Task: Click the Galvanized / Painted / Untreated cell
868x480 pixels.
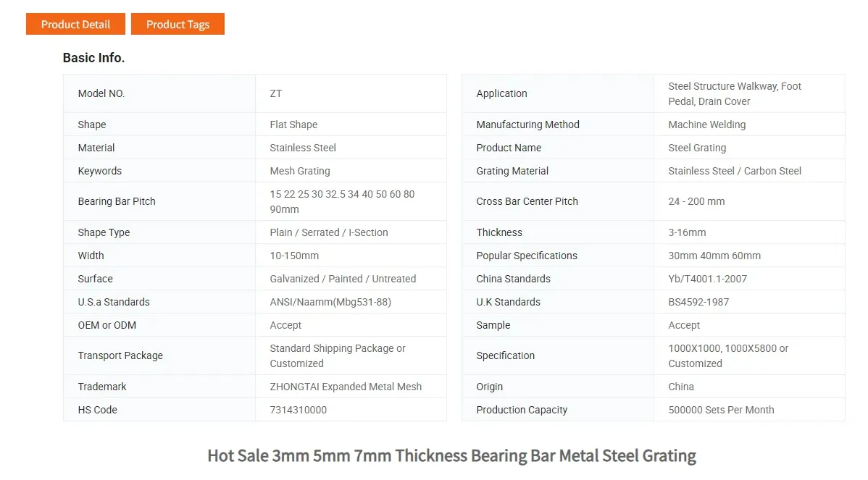Action: 343,279
